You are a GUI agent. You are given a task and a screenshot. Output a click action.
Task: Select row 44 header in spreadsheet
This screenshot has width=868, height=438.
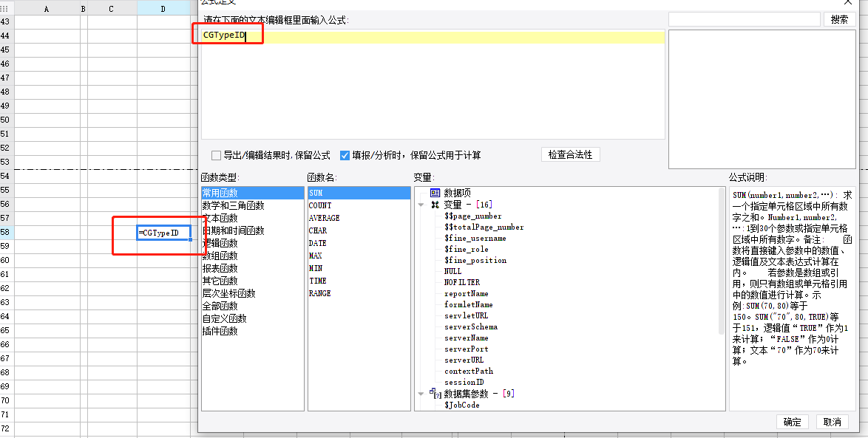click(x=7, y=35)
